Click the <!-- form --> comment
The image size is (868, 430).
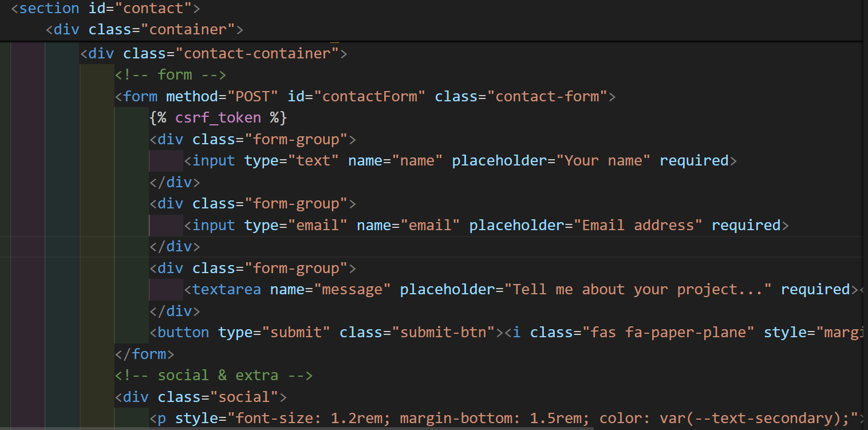pyautogui.click(x=171, y=75)
